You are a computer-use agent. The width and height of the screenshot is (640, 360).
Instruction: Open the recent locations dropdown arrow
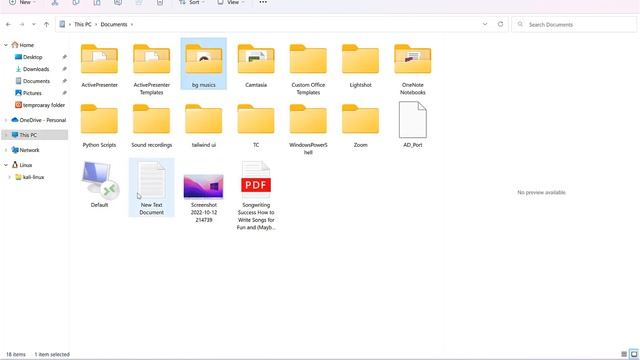tap(34, 24)
